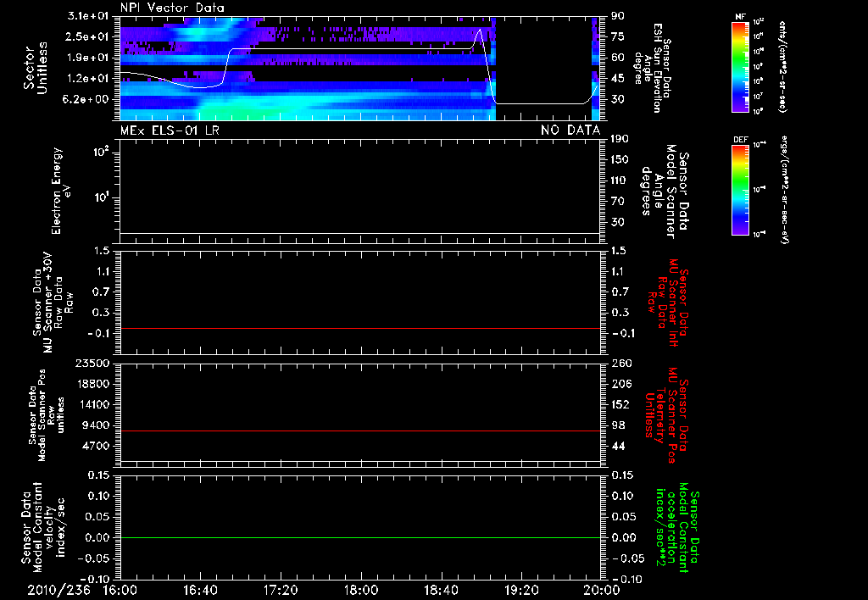Click the 150 scanner angle tick label
The width and height of the screenshot is (868, 600).
point(620,160)
